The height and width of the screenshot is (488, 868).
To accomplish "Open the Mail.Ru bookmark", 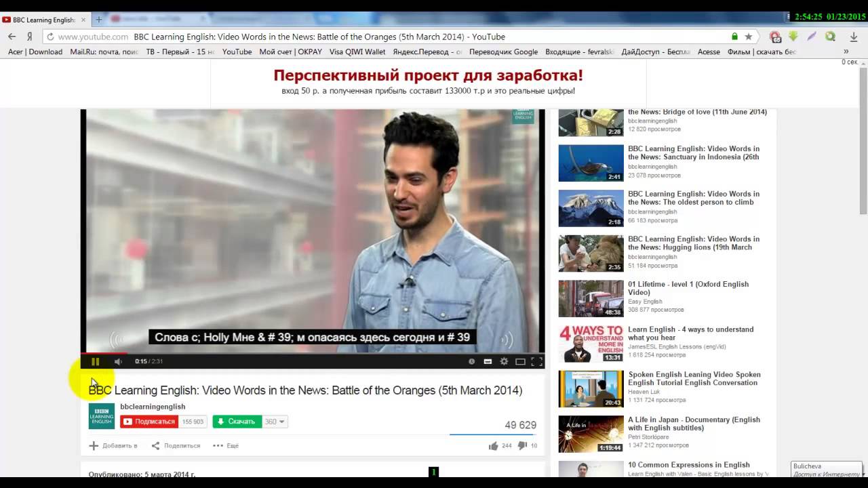I will [104, 52].
